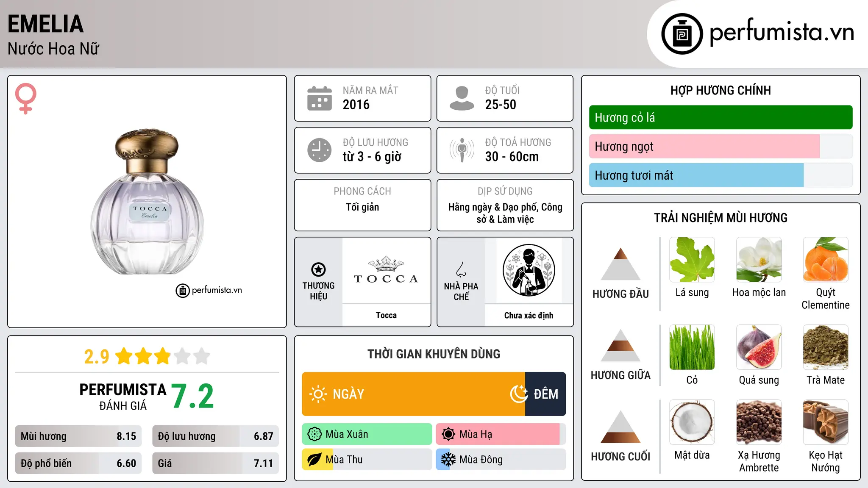Viewport: 868px width, 488px height.
Task: Click the EMELIA title
Action: coord(46,24)
